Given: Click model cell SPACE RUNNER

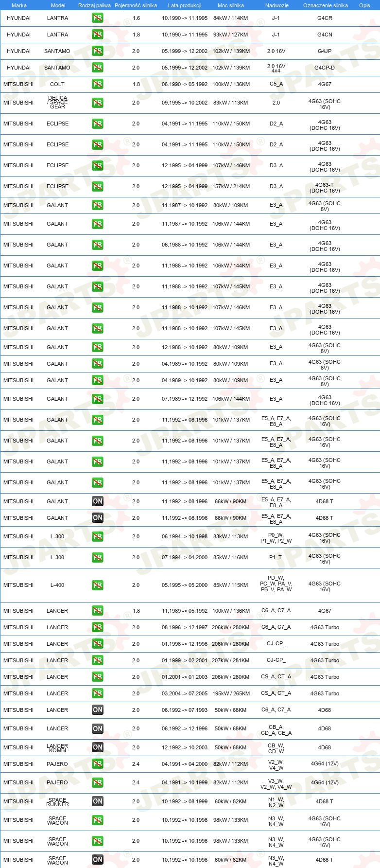Looking at the screenshot, I should (x=57, y=802).
